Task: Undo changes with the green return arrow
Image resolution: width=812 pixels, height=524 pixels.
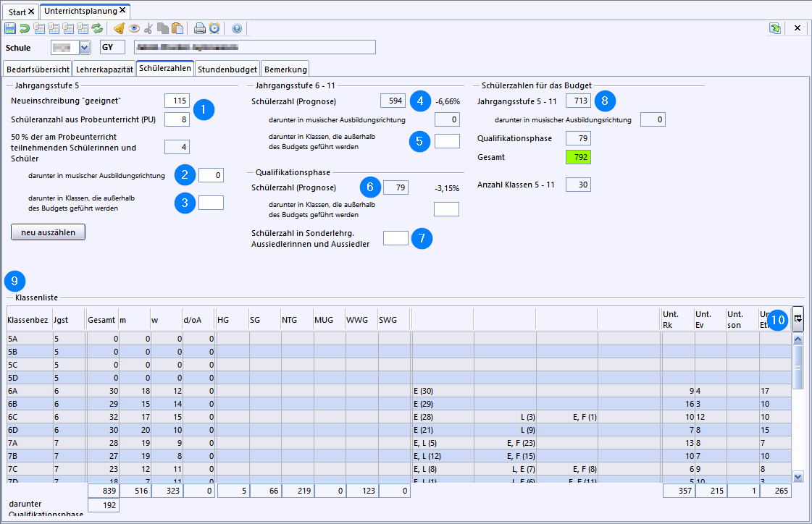Action: point(25,28)
